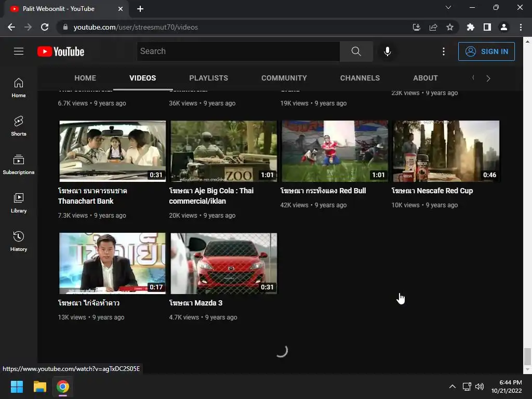The width and height of the screenshot is (532, 399).
Task: Click the install app icon in address bar
Action: pos(416,27)
